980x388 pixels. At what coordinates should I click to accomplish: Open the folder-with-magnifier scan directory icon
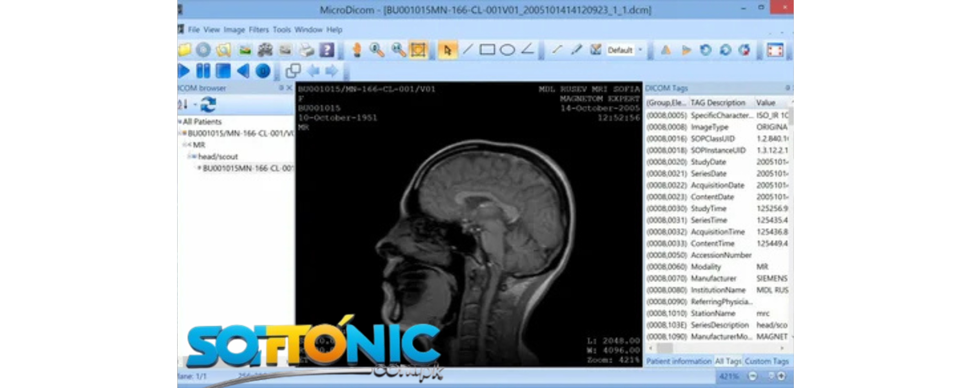pyautogui.click(x=223, y=50)
